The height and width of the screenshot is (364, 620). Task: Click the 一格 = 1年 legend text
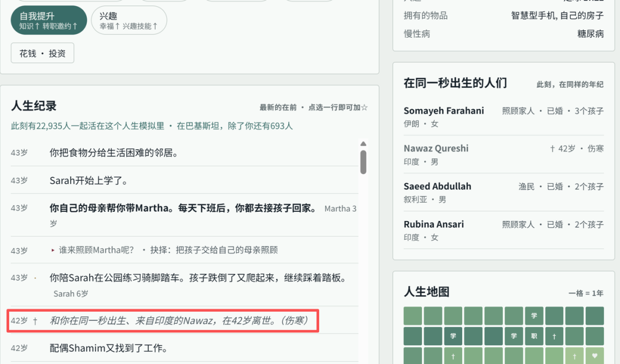(x=586, y=293)
